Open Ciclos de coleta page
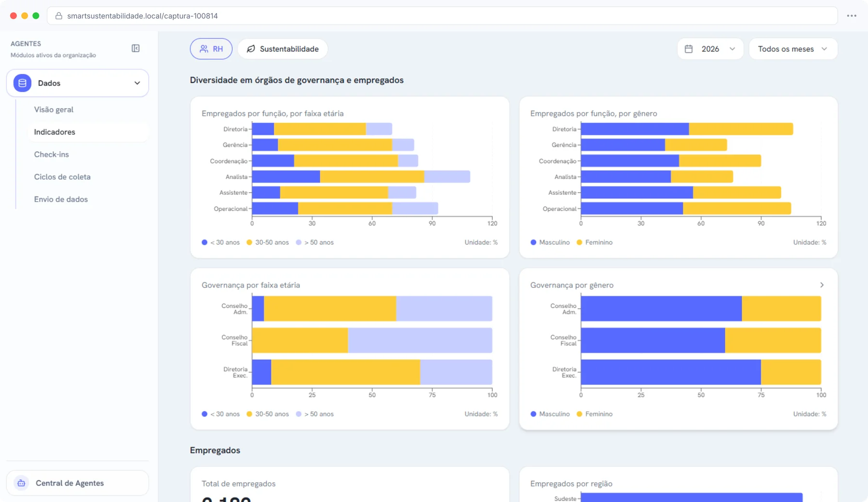Screen dimensions: 868x502 point(62,177)
